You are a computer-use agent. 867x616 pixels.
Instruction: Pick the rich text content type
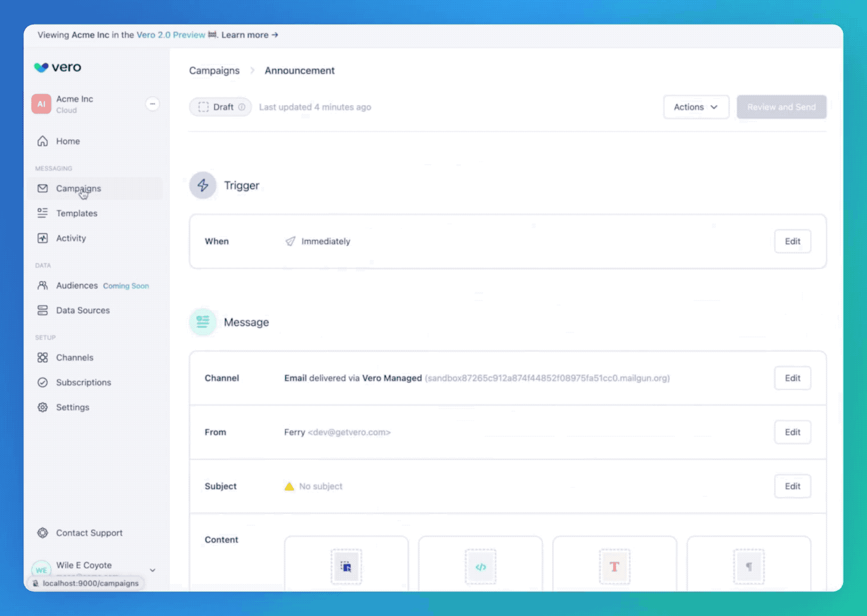tap(614, 566)
